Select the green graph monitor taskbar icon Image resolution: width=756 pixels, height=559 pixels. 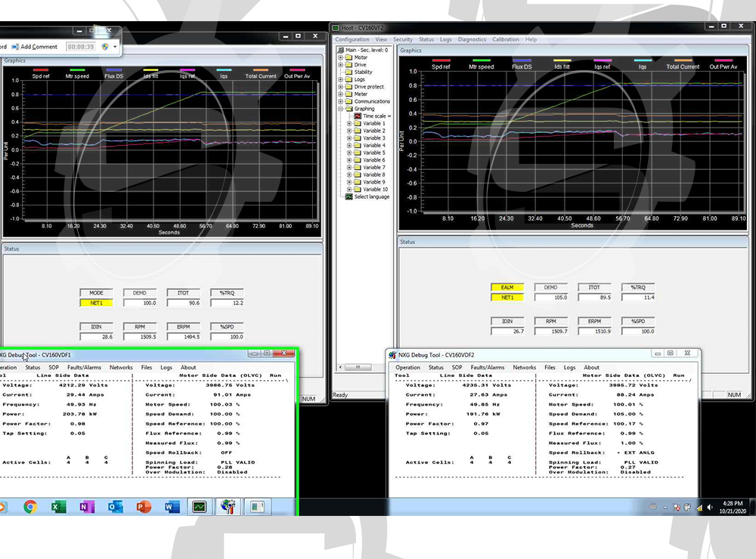[200, 507]
